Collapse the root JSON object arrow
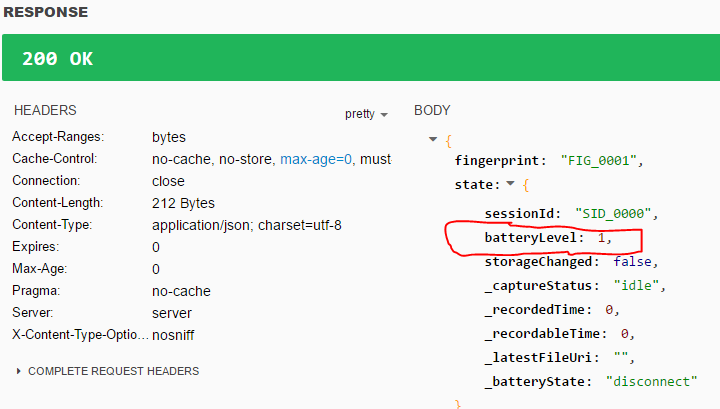Viewport: 720px width, 409px height. tap(433, 139)
